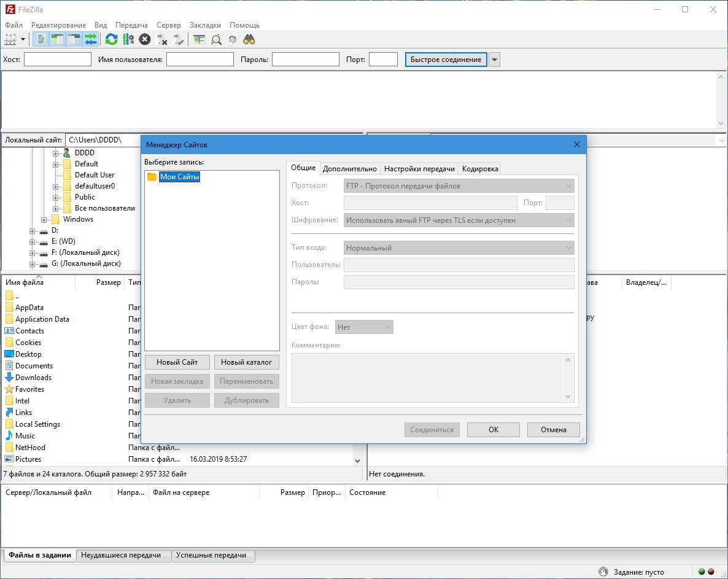Open the 'Шифрование' combo box
The width and height of the screenshot is (728, 579).
[x=459, y=220]
